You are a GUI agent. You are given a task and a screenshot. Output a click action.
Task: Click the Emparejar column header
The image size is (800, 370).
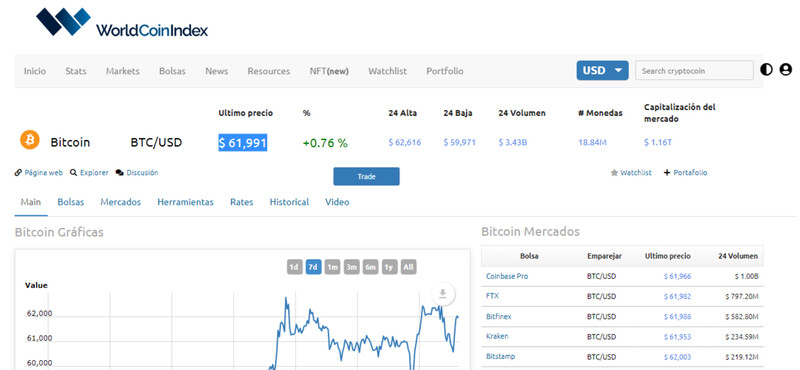pyautogui.click(x=605, y=256)
